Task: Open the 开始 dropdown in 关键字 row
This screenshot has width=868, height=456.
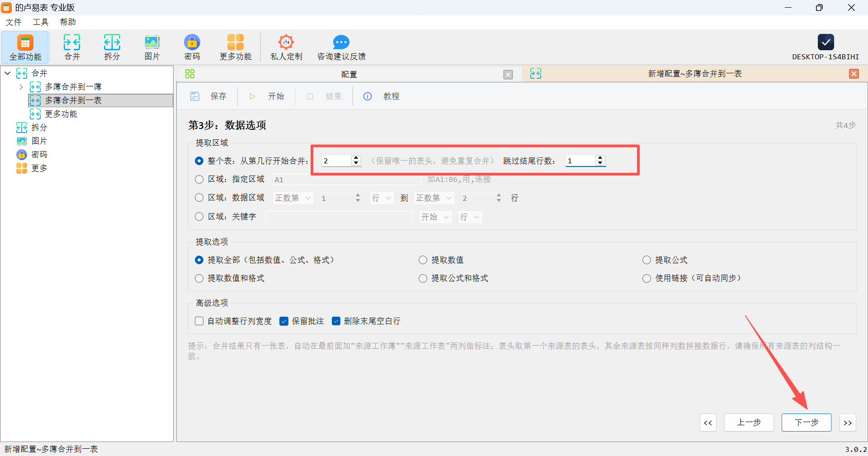Action: coord(435,217)
